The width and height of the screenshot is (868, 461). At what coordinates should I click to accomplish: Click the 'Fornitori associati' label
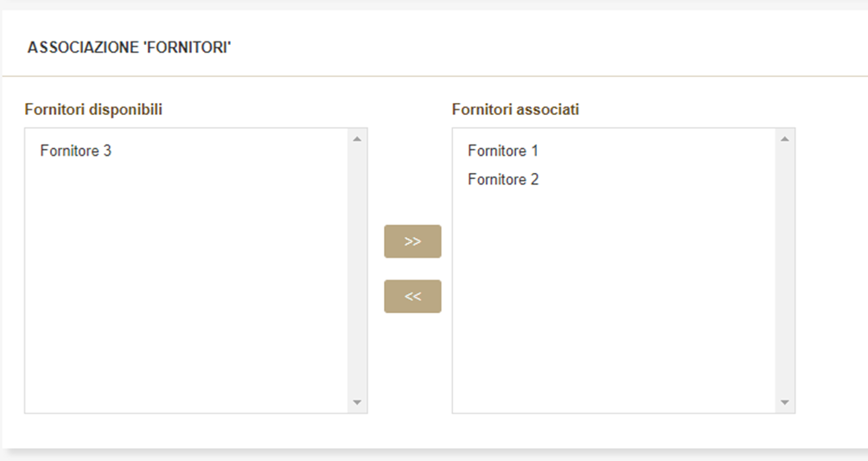[515, 110]
